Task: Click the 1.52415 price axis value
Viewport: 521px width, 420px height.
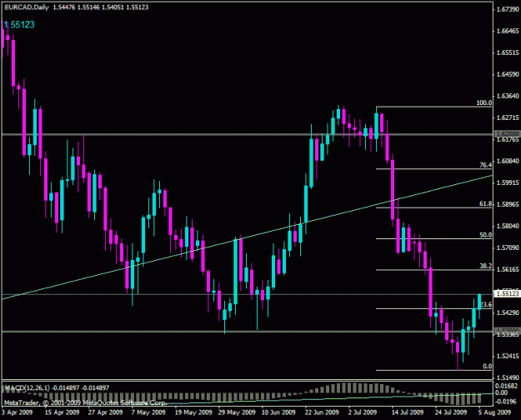Action: pyautogui.click(x=508, y=356)
